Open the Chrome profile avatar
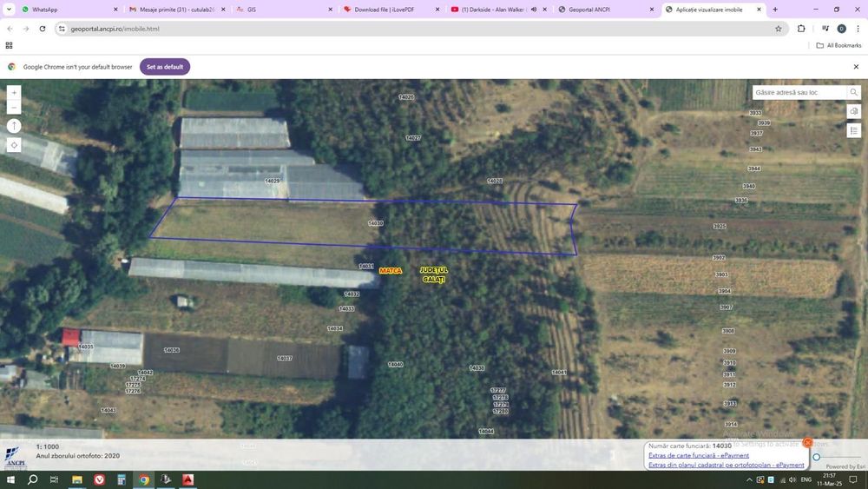The height and width of the screenshot is (489, 868). (841, 29)
